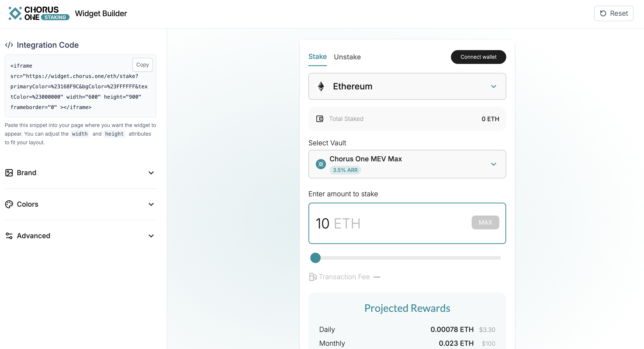644x349 pixels.
Task: Open the Ethereum network dropdown
Action: pyautogui.click(x=493, y=87)
